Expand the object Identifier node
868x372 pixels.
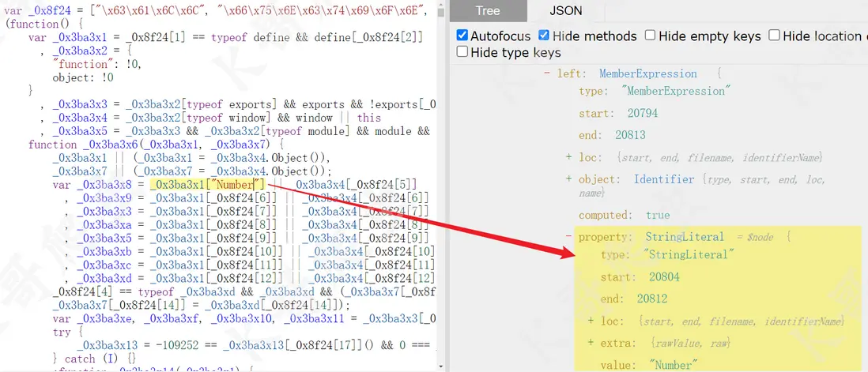click(569, 179)
